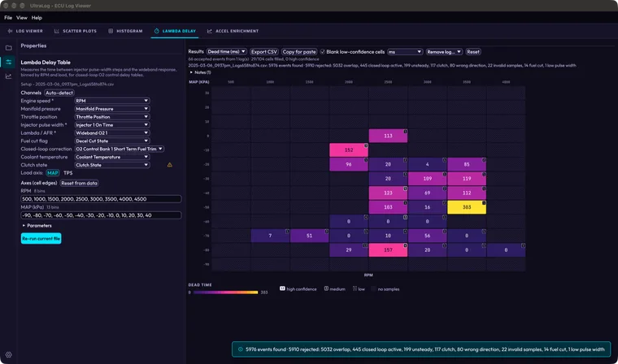Switch to the Histogram tab
Viewport: 618px width, 364px height.
click(x=125, y=31)
